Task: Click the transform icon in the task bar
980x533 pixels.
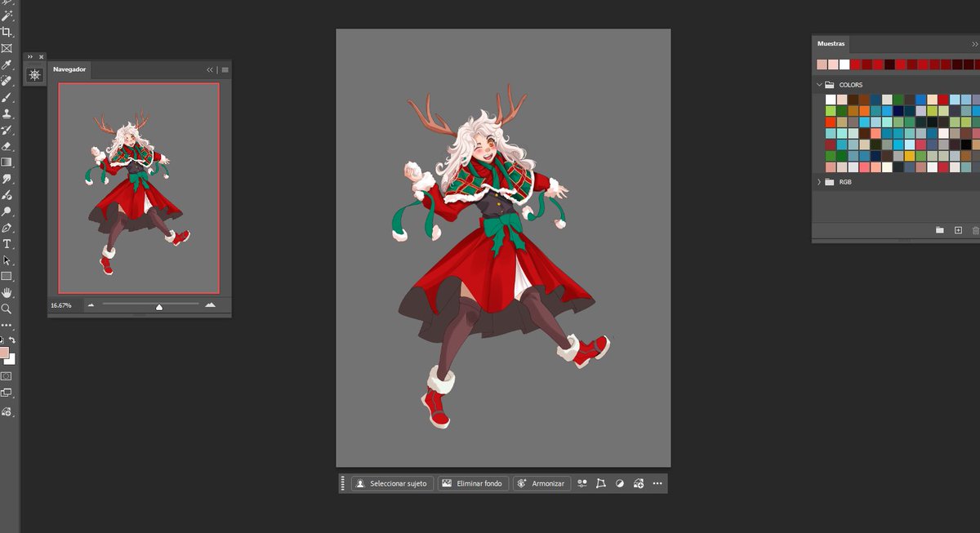Action: click(x=601, y=483)
